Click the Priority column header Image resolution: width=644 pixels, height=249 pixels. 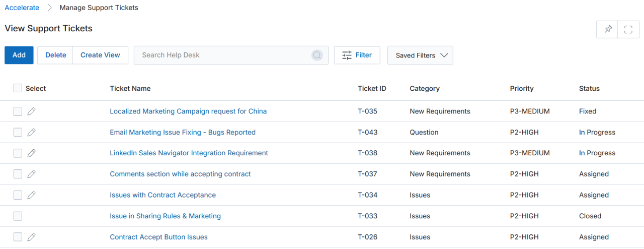pos(522,89)
